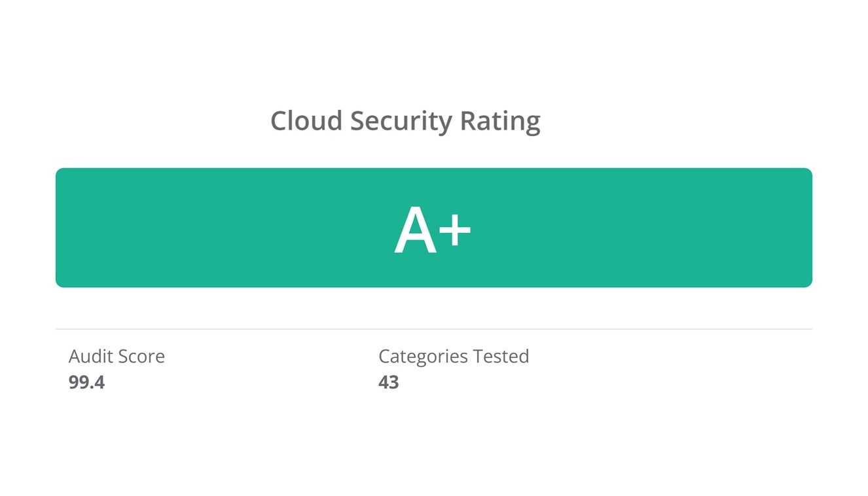Click the letter A in the grade
Screen dimensions: 868x496
pyautogui.click(x=416, y=231)
